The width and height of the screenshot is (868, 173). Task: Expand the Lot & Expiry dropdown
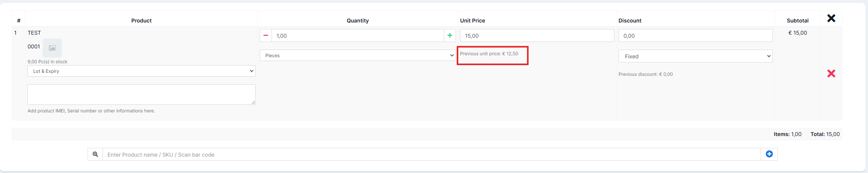point(141,71)
